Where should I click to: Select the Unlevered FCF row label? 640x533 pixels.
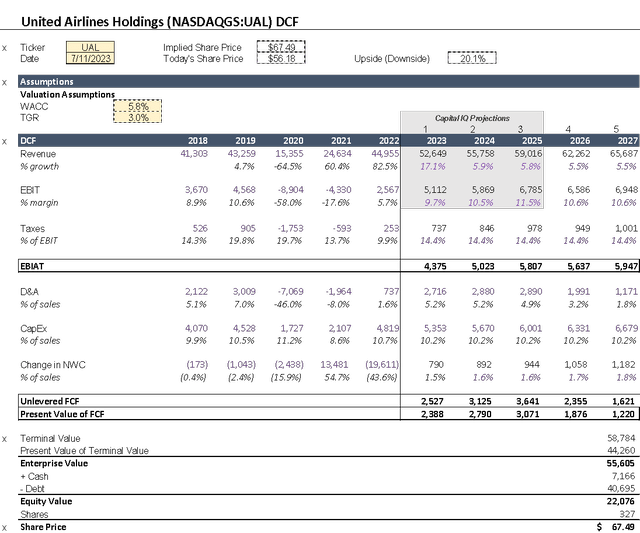[x=50, y=401]
